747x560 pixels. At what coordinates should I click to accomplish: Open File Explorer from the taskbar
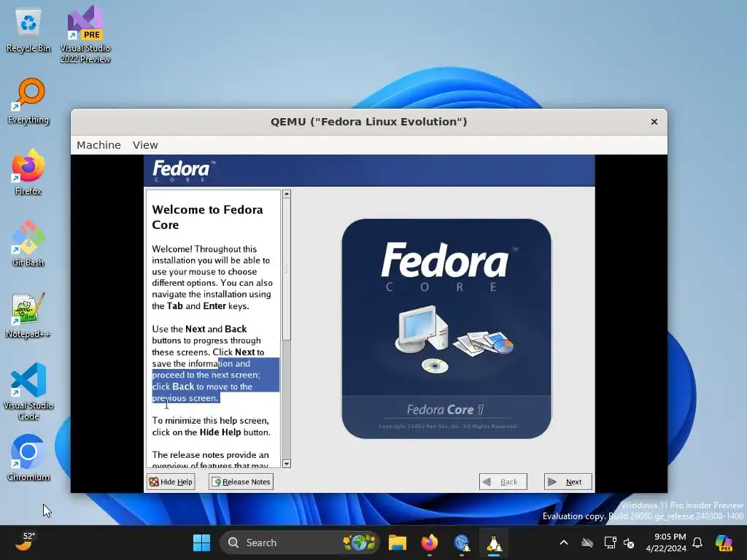398,542
